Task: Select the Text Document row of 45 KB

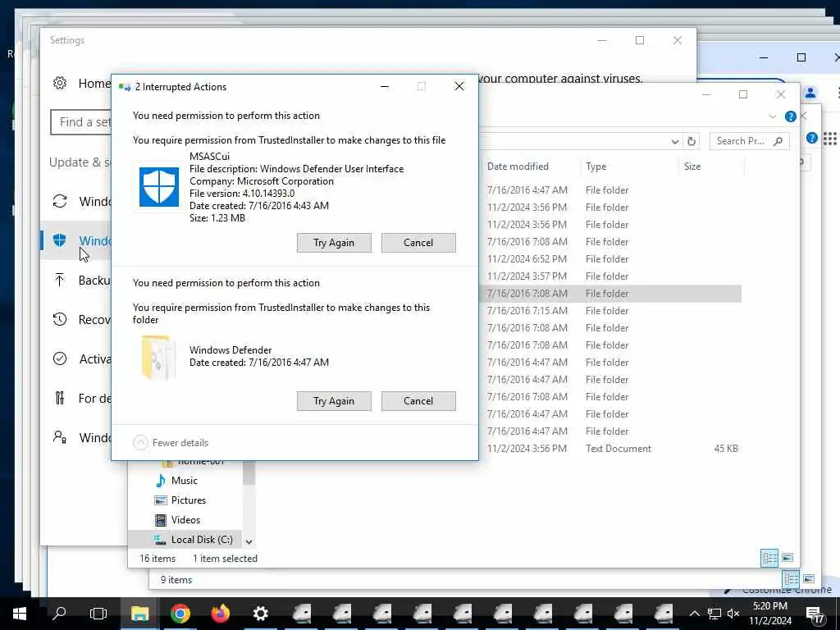Action: (x=612, y=449)
